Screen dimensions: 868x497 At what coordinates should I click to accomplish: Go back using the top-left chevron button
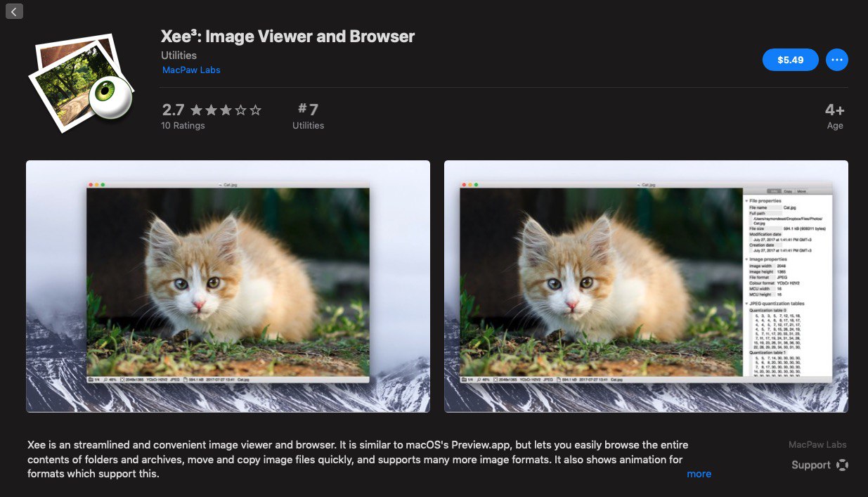pyautogui.click(x=14, y=11)
